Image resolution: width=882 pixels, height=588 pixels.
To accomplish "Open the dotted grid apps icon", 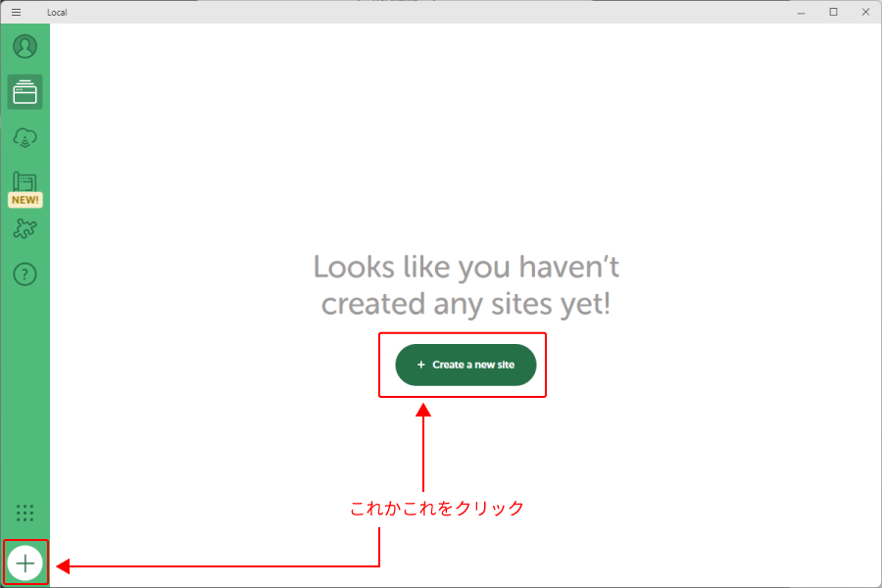I will (x=24, y=513).
